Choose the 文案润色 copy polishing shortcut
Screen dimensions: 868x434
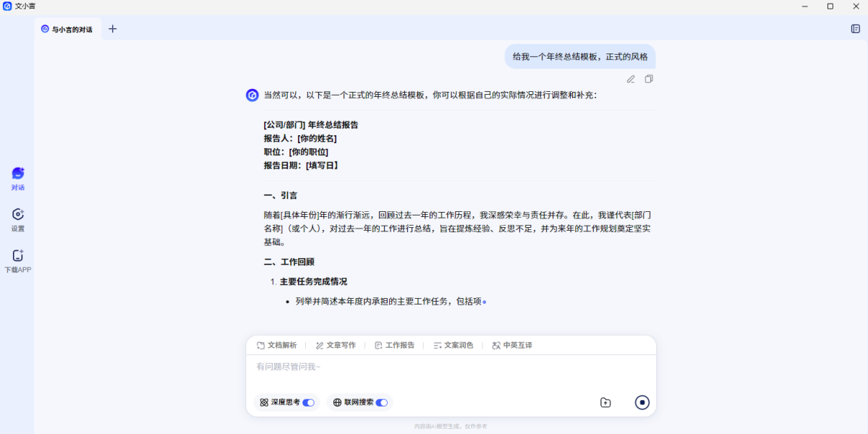pyautogui.click(x=454, y=346)
